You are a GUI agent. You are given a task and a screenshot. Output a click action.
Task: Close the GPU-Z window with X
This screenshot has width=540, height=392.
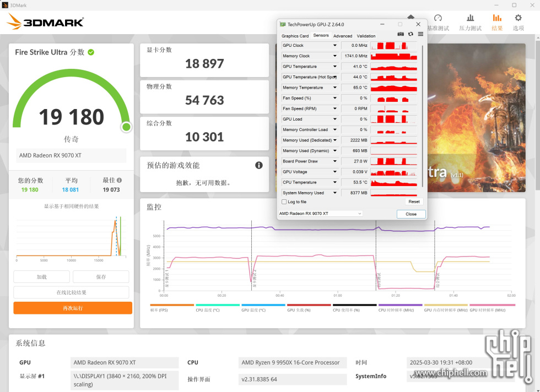[418, 24]
